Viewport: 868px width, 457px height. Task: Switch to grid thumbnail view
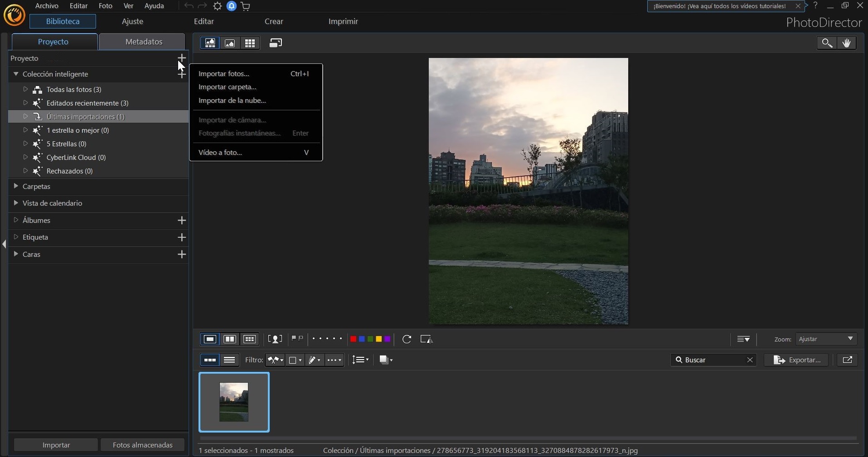pyautogui.click(x=250, y=43)
